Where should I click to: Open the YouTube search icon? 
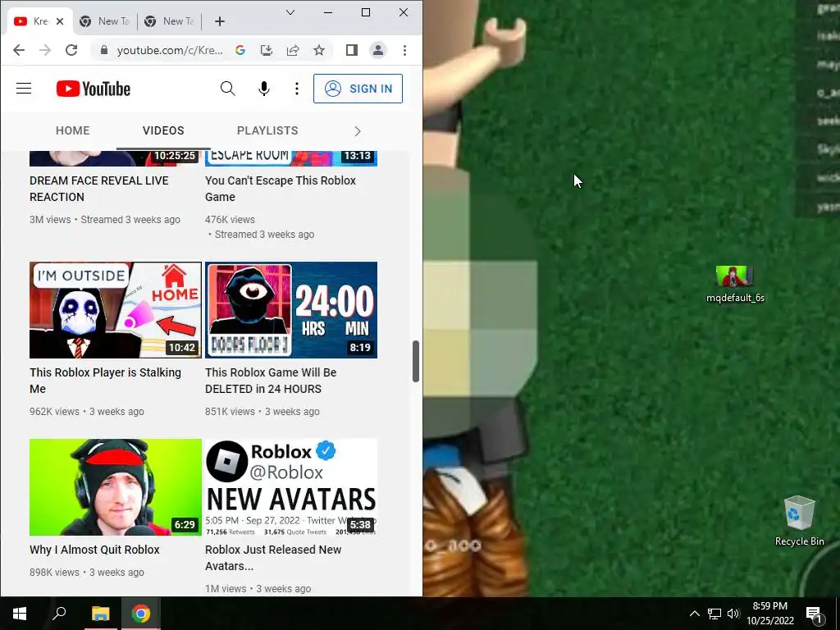[x=228, y=89]
